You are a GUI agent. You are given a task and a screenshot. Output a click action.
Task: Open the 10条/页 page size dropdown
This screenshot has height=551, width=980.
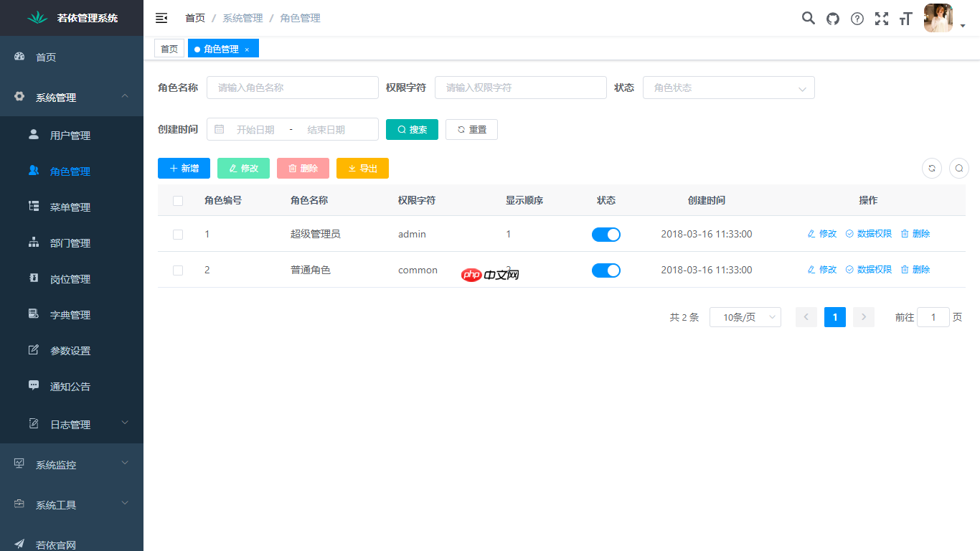click(745, 316)
